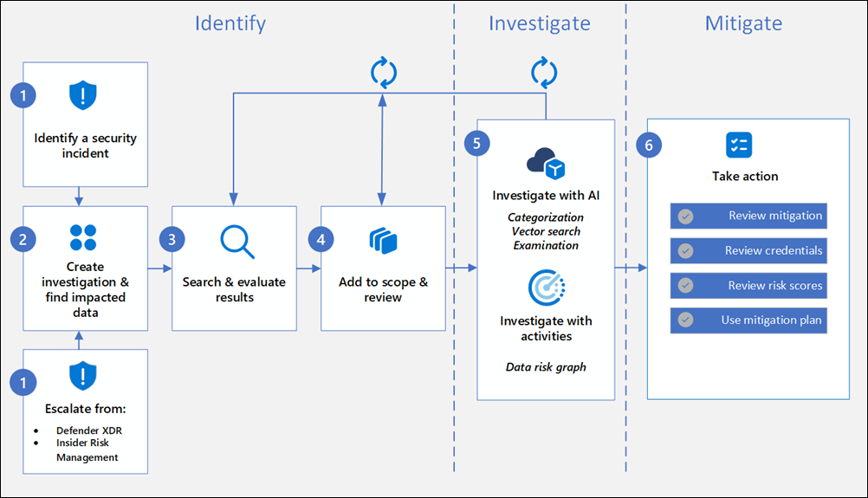Click the four-circles Create investigation icon
The width and height of the screenshot is (868, 498).
83,236
